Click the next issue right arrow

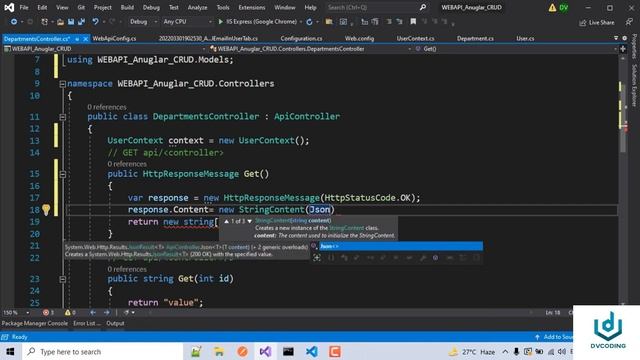(x=107, y=313)
